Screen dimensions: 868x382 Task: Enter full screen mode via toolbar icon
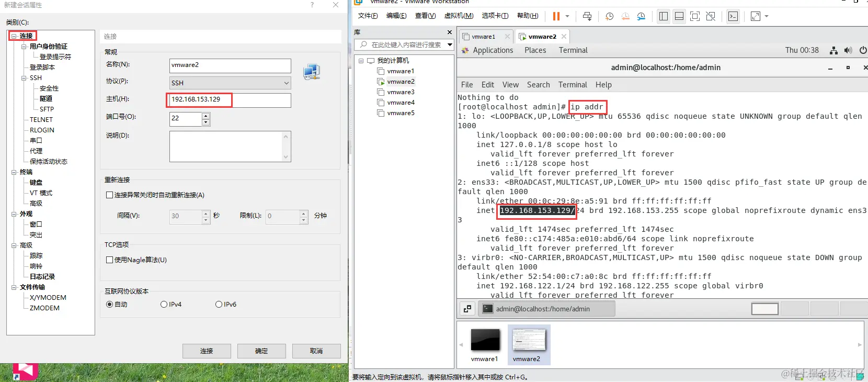point(695,16)
